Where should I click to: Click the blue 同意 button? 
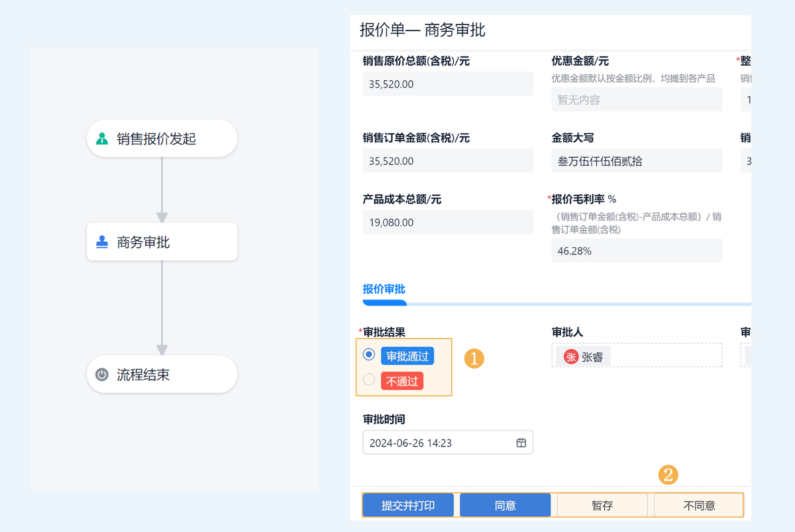[505, 505]
